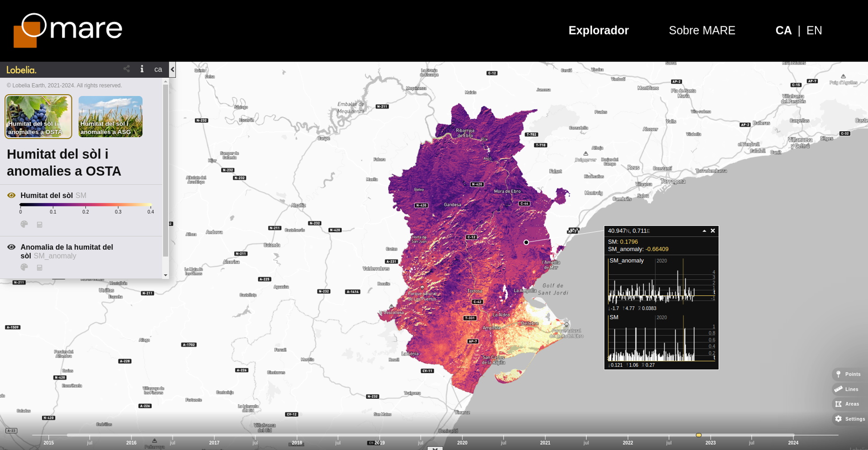Click scroll-down arrow of side panel scrollbar
868x450 pixels.
click(166, 275)
